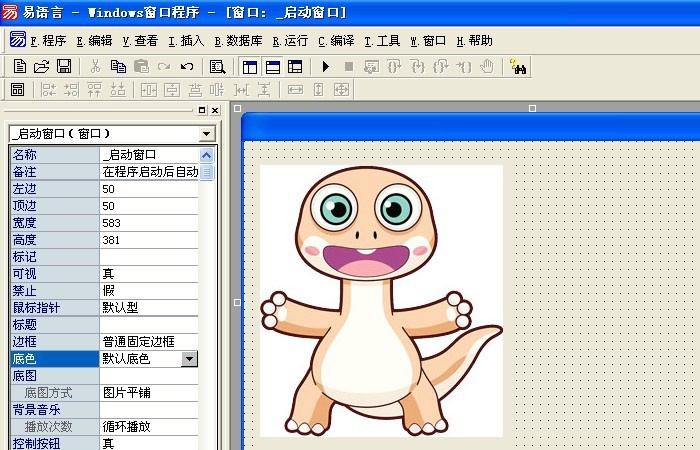This screenshot has width=700, height=450.
Task: Open the R.运行 menu
Action: coord(290,41)
